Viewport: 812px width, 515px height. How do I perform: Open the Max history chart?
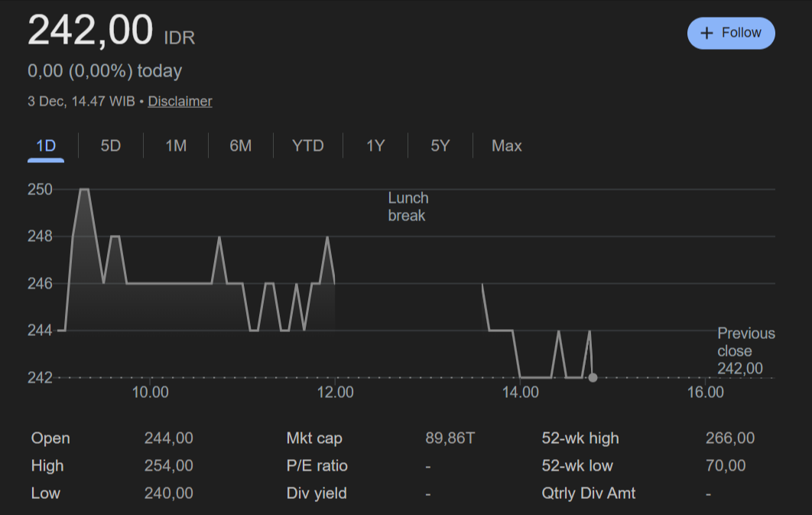[506, 145]
